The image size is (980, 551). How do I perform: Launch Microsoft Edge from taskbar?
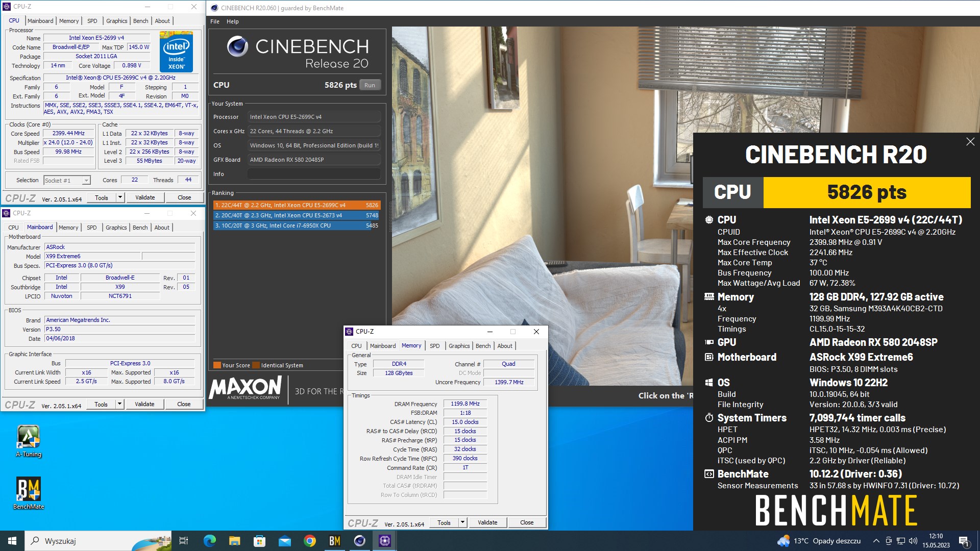click(x=209, y=541)
